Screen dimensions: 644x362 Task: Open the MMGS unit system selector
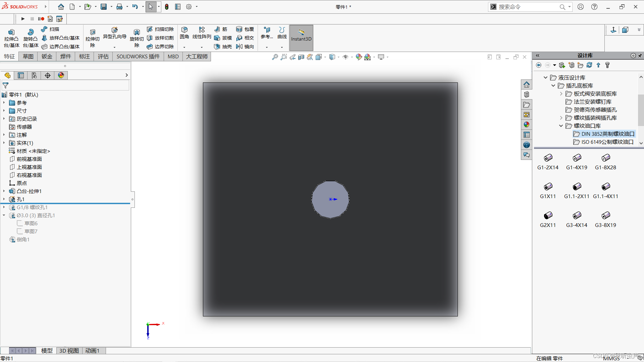[x=611, y=358]
